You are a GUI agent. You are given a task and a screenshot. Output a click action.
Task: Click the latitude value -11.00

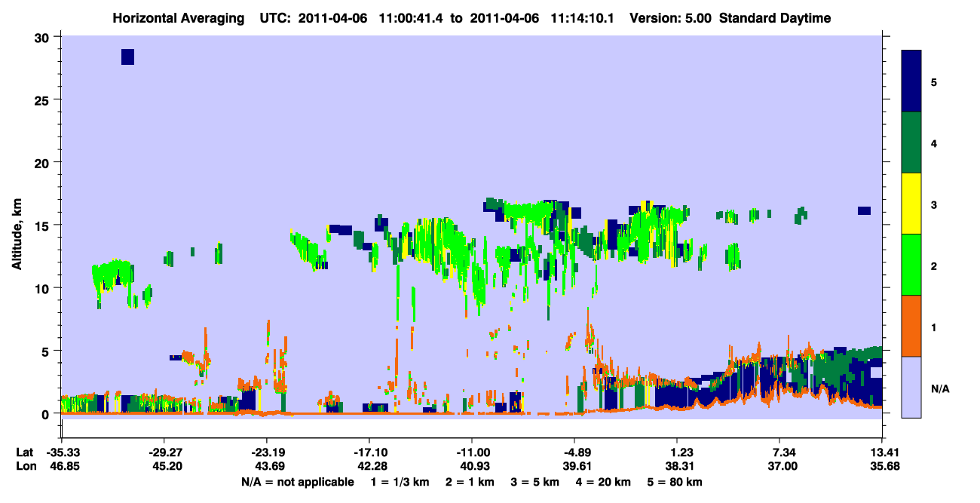tap(471, 452)
